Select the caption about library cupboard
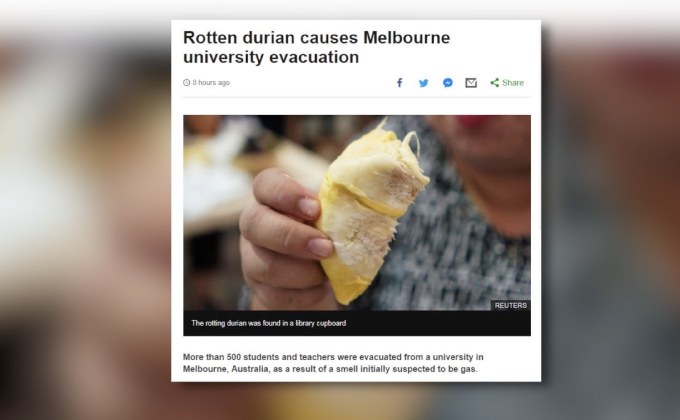This screenshot has width=680, height=420. [268, 323]
